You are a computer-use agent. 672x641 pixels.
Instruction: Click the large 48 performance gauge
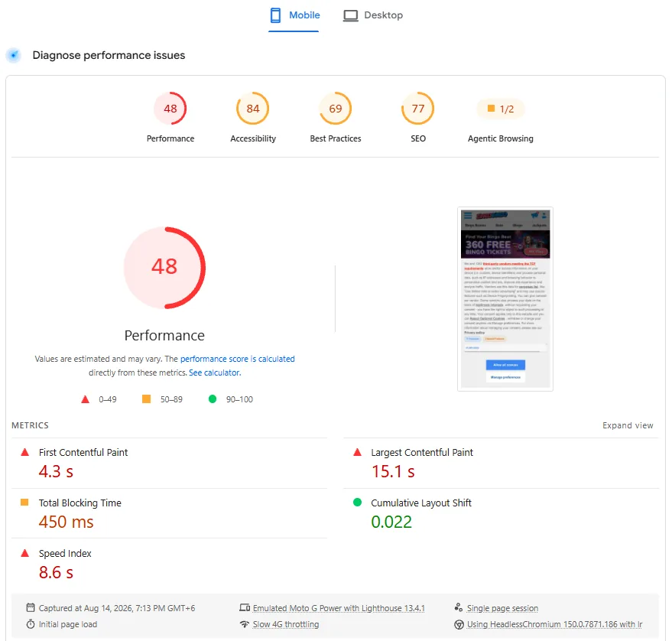coord(164,268)
